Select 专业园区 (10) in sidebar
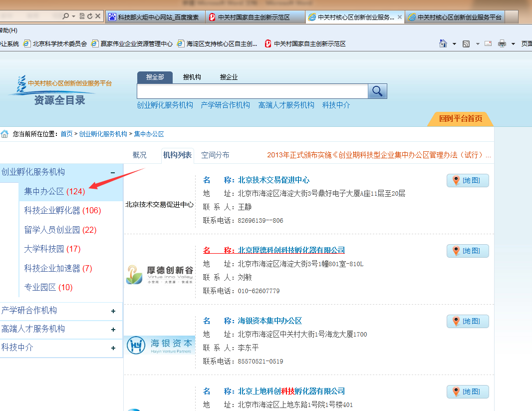Screen dimensions: 532x411 pos(48,288)
